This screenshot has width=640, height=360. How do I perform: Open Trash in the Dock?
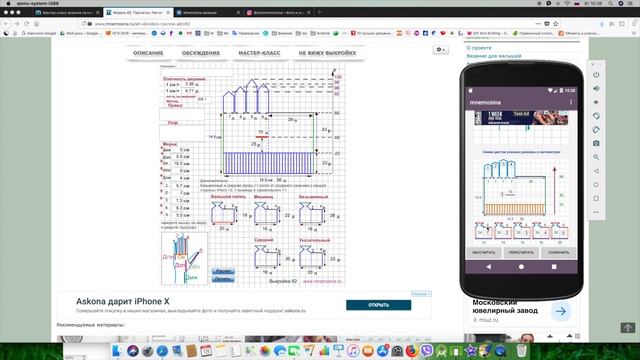521,351
